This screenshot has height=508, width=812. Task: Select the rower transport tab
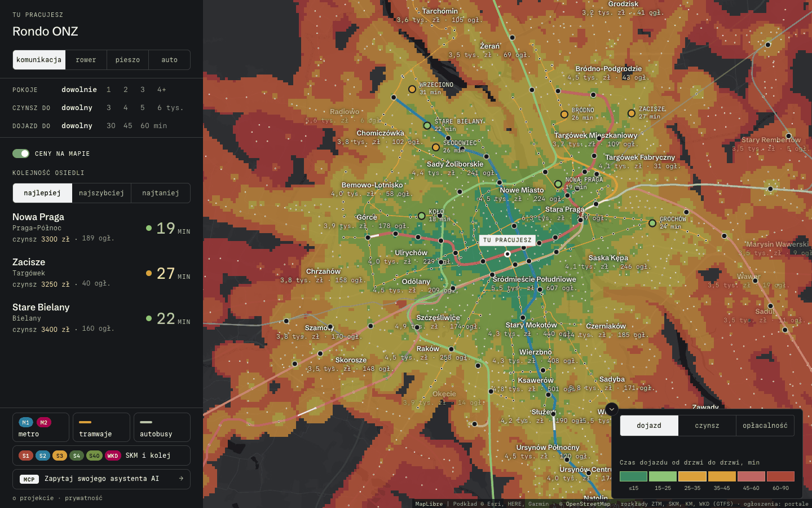point(86,60)
